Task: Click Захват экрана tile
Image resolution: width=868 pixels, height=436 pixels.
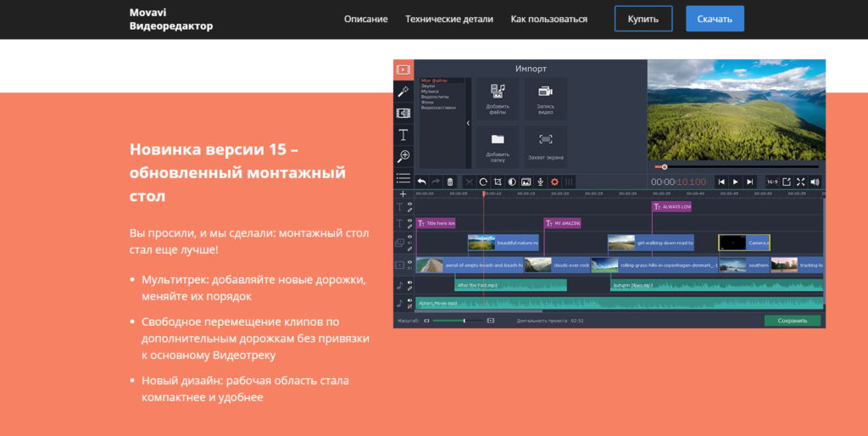Action: [x=545, y=147]
